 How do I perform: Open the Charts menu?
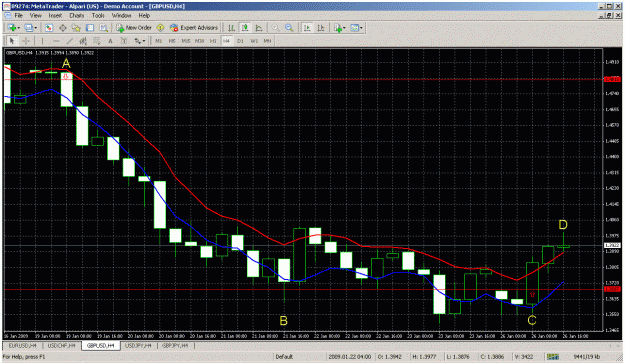coord(77,16)
